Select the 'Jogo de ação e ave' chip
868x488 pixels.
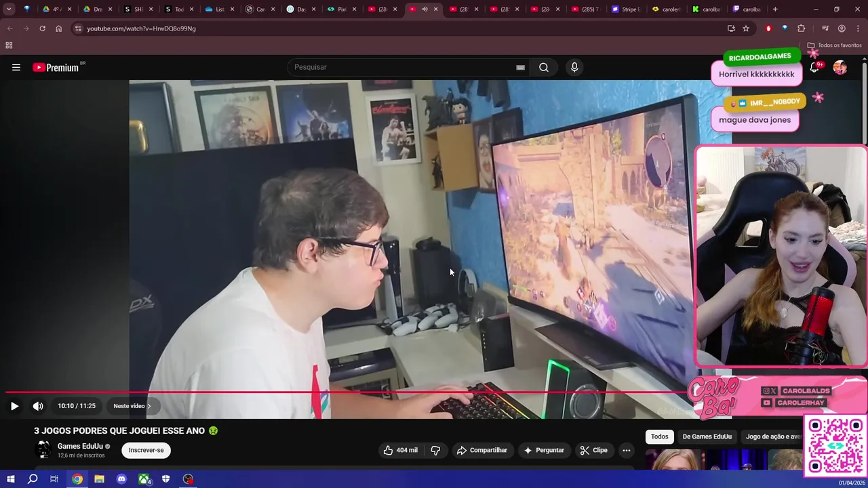[774, 436]
